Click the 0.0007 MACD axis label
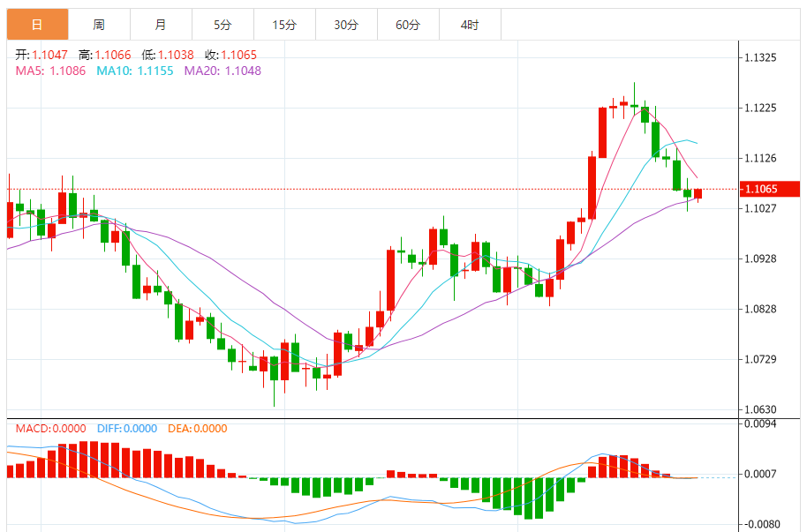The width and height of the screenshot is (807, 532). [761, 474]
